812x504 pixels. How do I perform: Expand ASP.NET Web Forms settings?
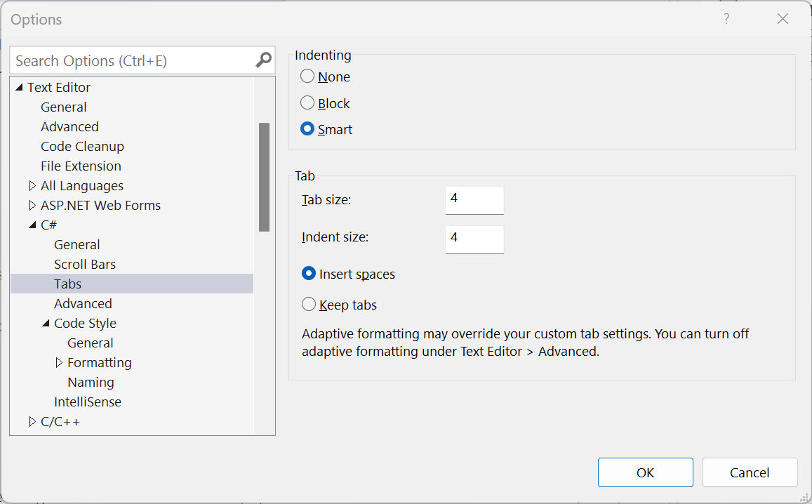pos(32,205)
